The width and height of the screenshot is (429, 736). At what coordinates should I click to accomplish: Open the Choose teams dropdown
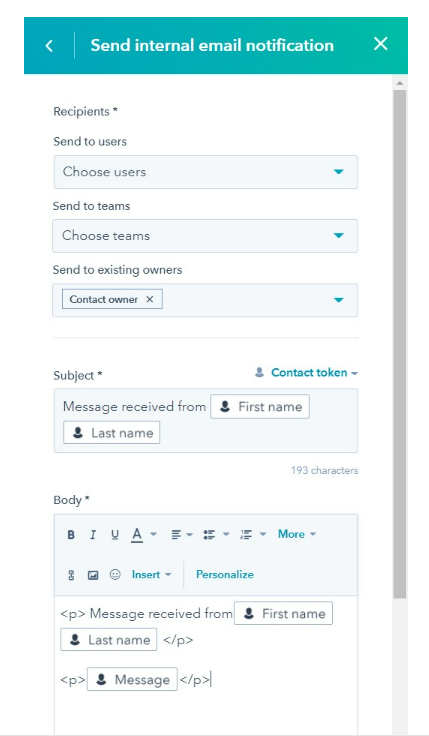pyautogui.click(x=205, y=236)
